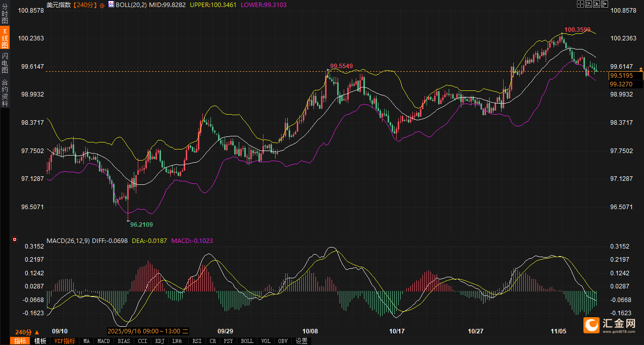The height and width of the screenshot is (345, 644).
Task: Click the play-forward chart axis icon
Action: (597, 4)
